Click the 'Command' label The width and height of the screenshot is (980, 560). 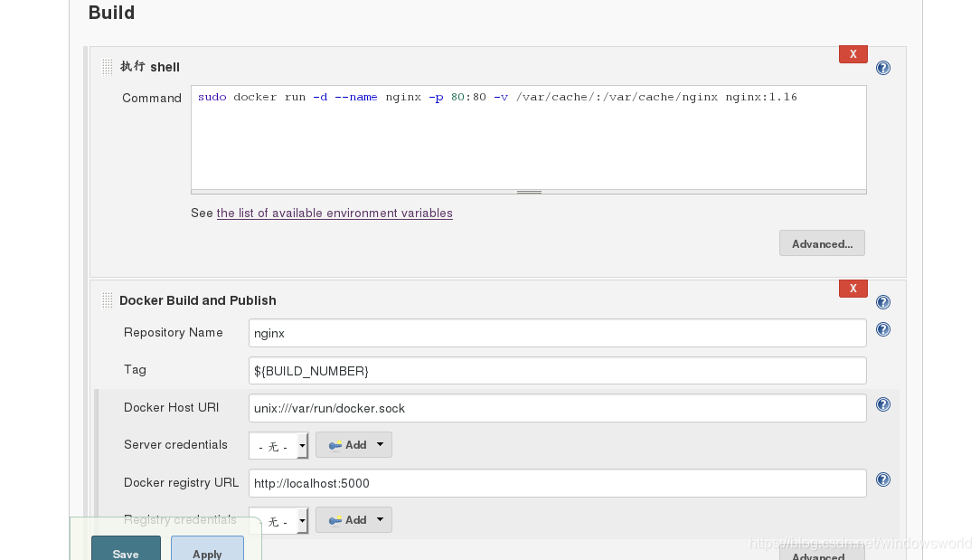tap(152, 99)
